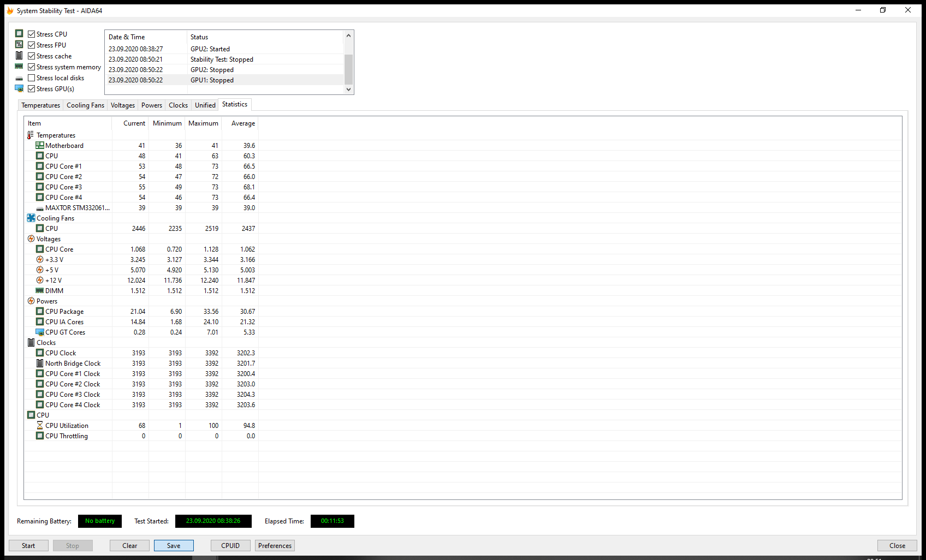926x560 pixels.
Task: Select the Clocks tab
Action: [x=178, y=105]
